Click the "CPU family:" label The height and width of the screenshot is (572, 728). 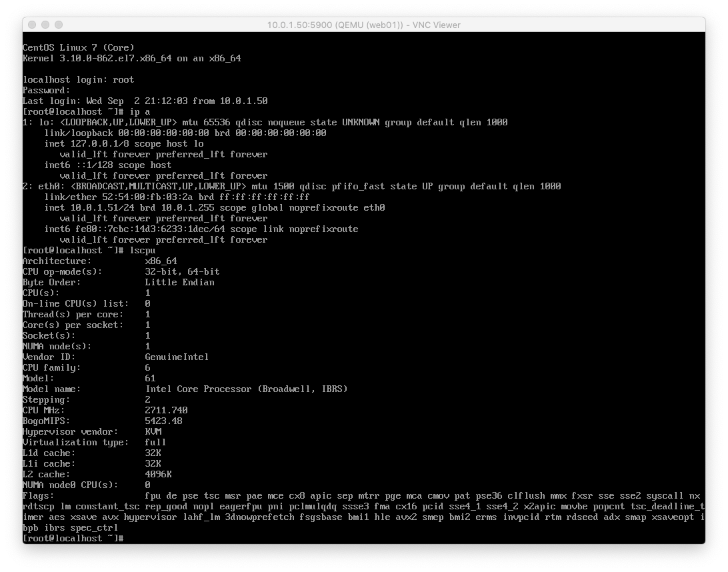(x=51, y=368)
